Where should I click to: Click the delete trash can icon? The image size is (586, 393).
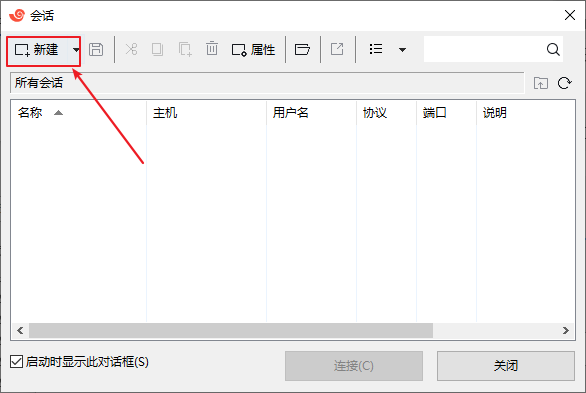point(212,49)
